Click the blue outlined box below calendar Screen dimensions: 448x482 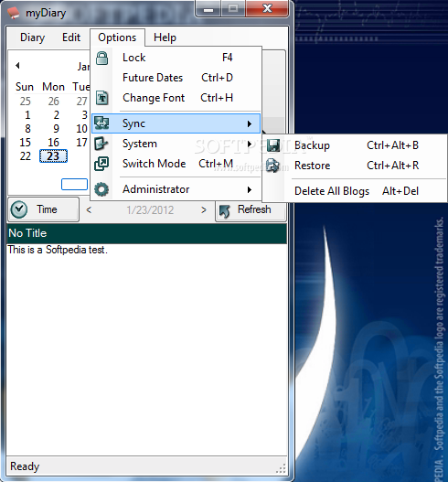click(x=74, y=185)
